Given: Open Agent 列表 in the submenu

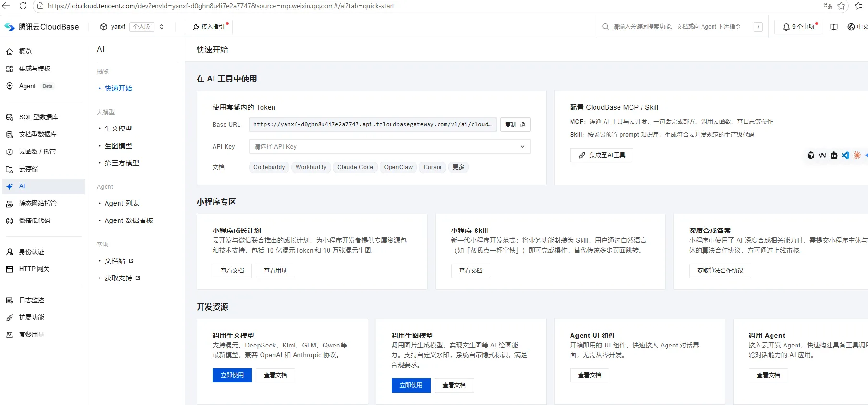Looking at the screenshot, I should pos(122,203).
